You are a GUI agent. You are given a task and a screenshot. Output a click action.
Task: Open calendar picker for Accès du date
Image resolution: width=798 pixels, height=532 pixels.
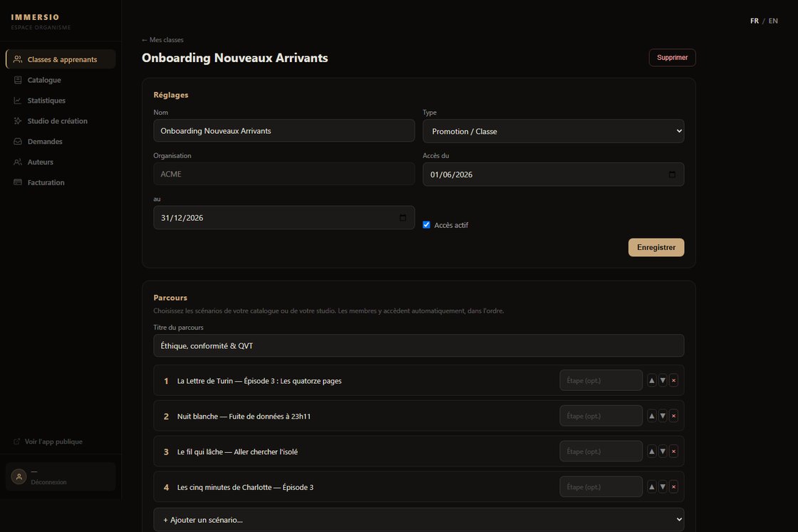(672, 174)
